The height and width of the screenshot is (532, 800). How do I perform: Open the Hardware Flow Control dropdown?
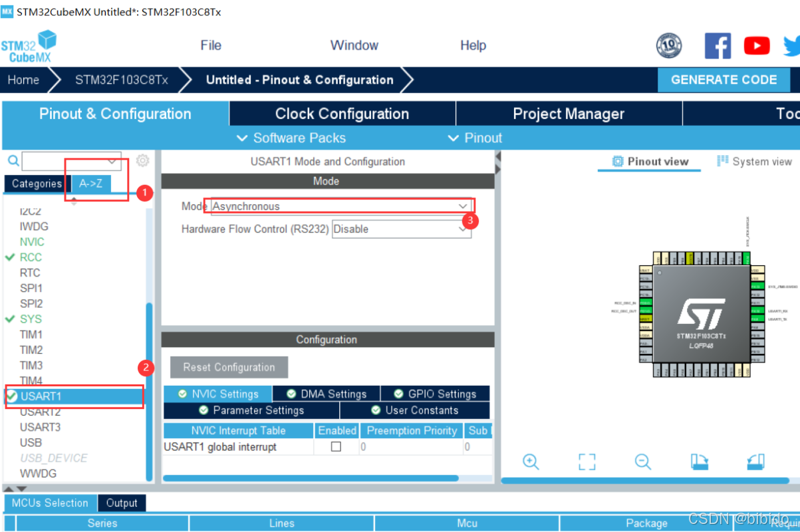[401, 229]
